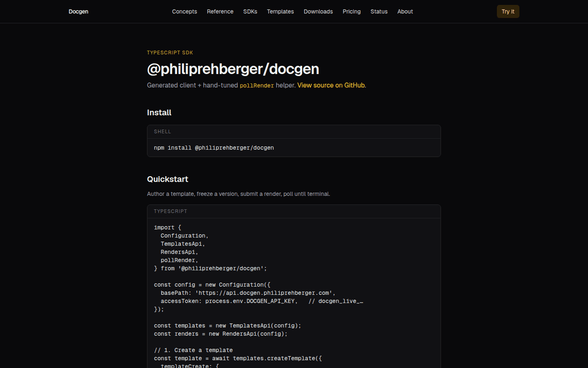Click the 'pollRender,' import line

[x=179, y=260]
